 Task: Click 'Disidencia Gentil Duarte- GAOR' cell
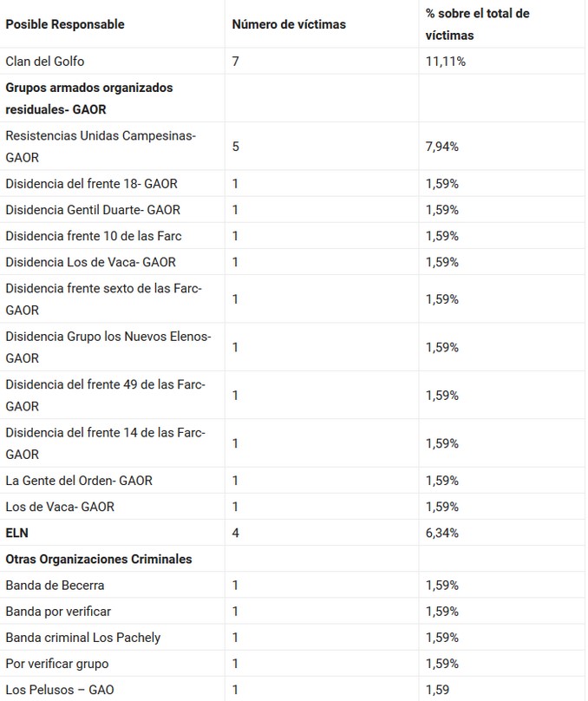(93, 210)
